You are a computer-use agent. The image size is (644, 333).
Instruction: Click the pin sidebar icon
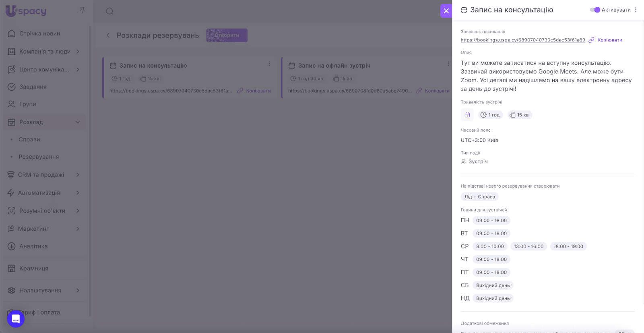pos(82,10)
